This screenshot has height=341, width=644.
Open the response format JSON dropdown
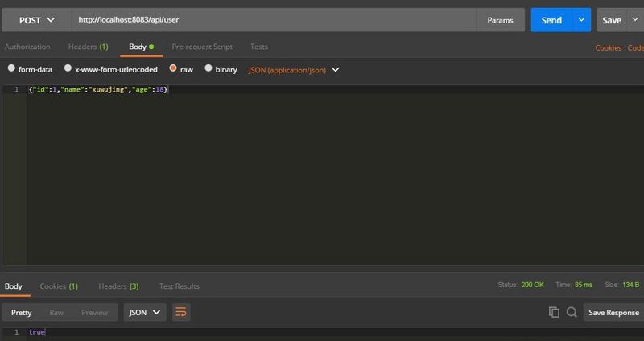click(145, 312)
